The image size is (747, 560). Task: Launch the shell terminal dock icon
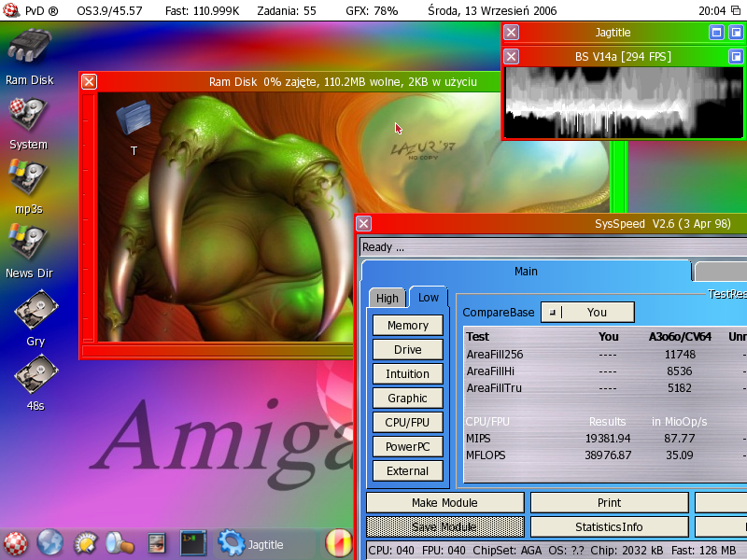click(193, 543)
